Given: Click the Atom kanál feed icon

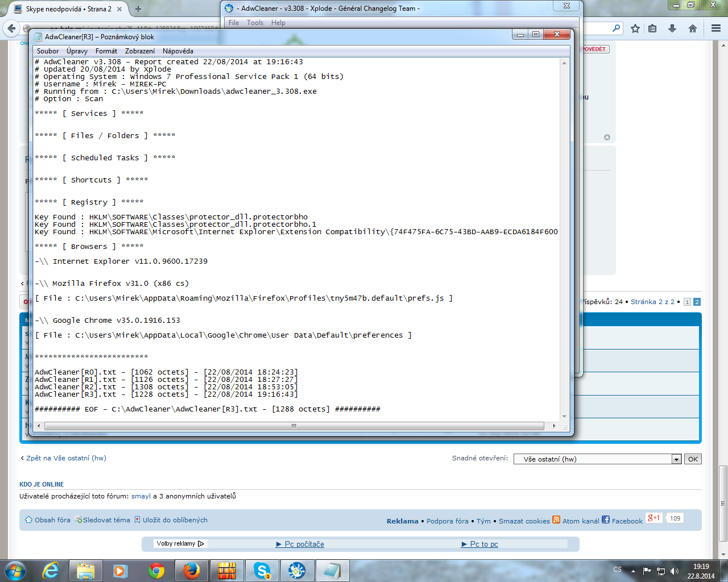Looking at the screenshot, I should click(556, 519).
